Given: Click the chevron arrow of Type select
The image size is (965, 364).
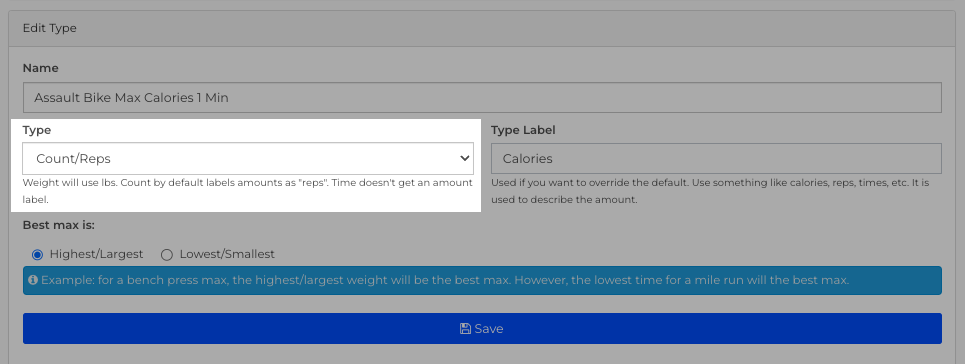Looking at the screenshot, I should click(465, 158).
